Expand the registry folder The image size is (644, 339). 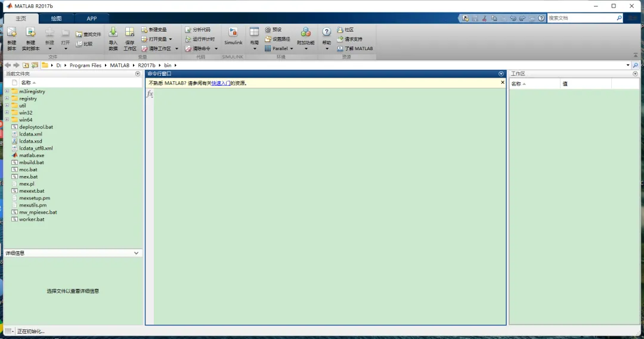point(7,98)
